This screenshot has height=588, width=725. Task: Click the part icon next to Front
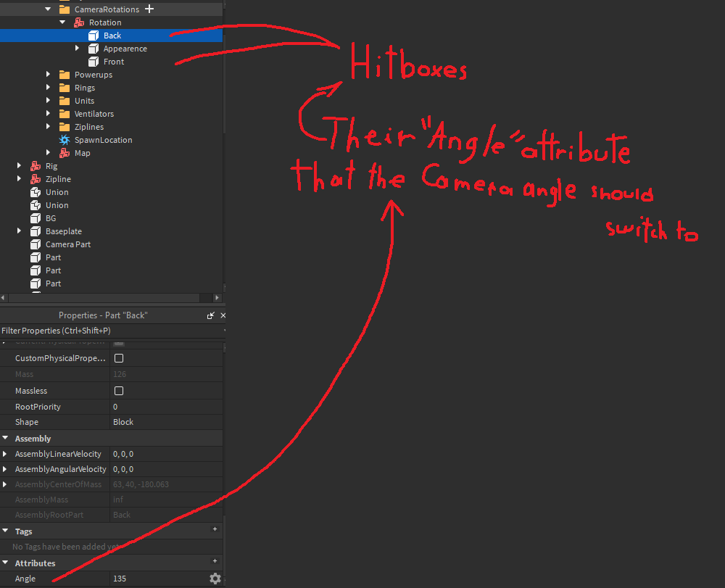93,61
